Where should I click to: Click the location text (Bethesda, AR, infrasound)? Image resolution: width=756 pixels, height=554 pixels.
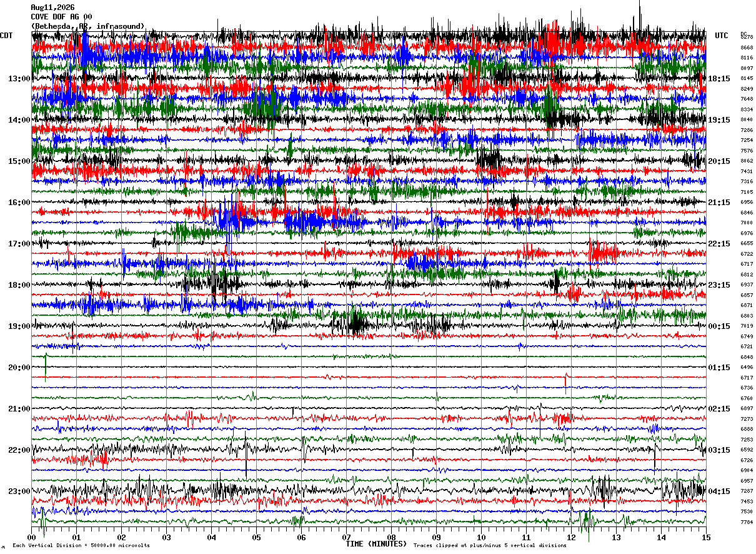tap(88, 26)
